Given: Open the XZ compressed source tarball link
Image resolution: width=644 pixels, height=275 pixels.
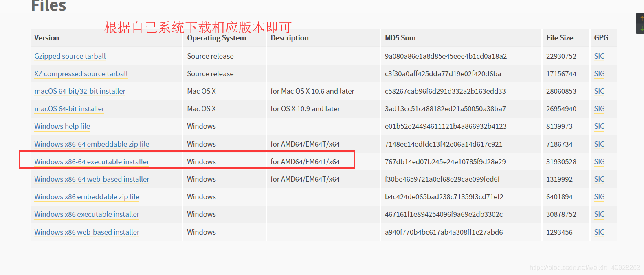Looking at the screenshot, I should (x=81, y=74).
